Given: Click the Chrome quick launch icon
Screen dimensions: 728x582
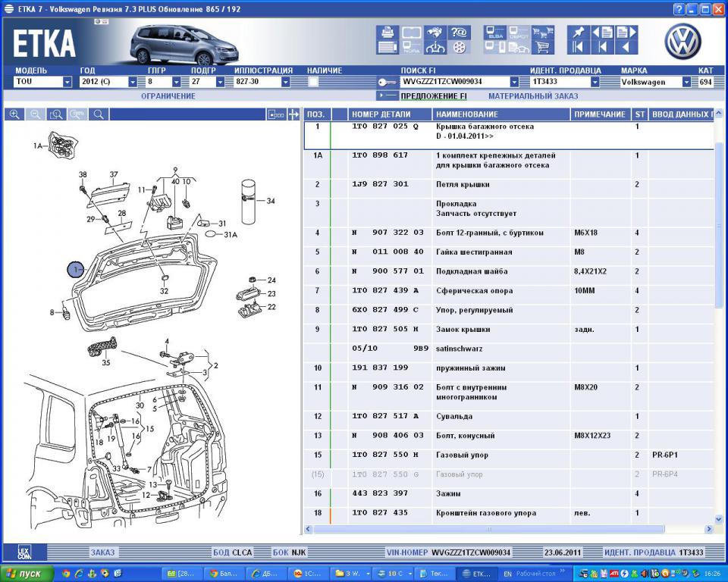Looking at the screenshot, I should click(x=66, y=574).
